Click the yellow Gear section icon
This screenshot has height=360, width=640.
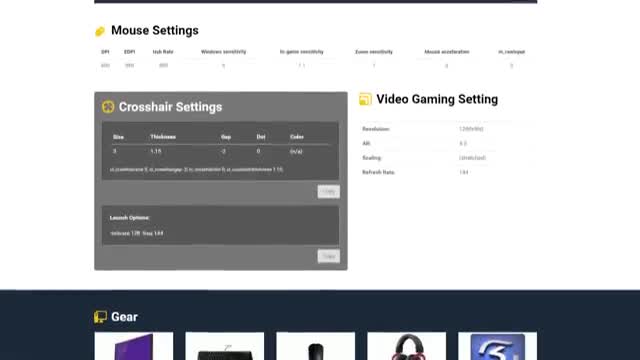tap(100, 317)
